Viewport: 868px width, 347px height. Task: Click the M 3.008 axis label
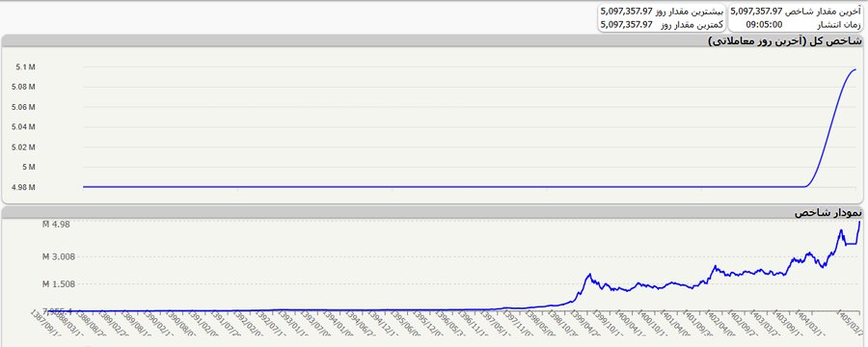pyautogui.click(x=59, y=256)
